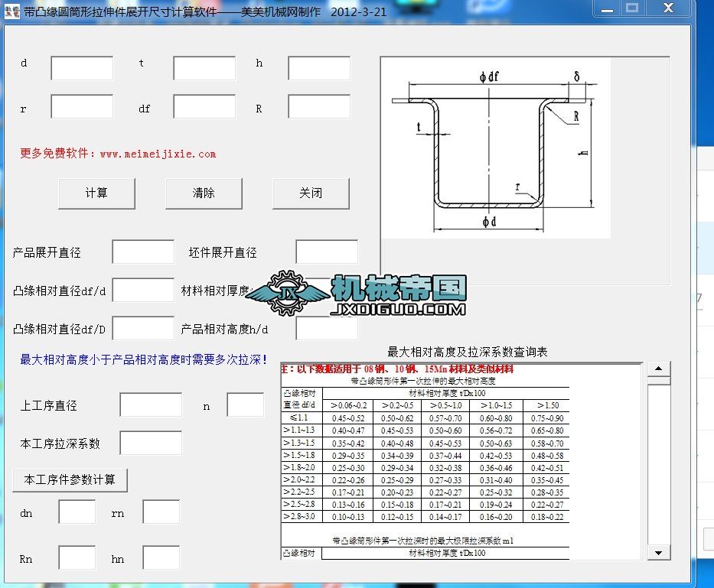
Task: Click the scroll up arrow of lookup table
Action: click(x=658, y=369)
